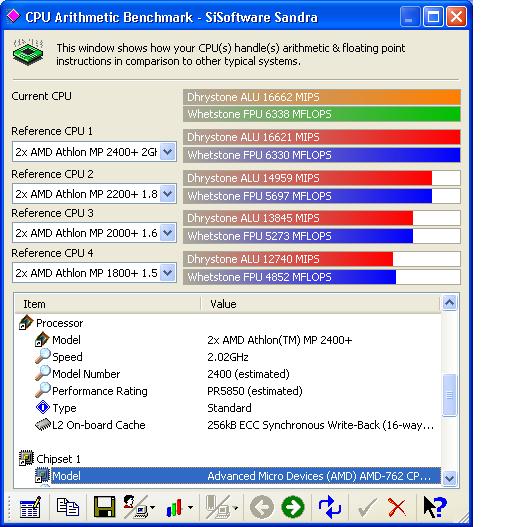Refresh the benchmark with blue arrows icon

pyautogui.click(x=330, y=507)
